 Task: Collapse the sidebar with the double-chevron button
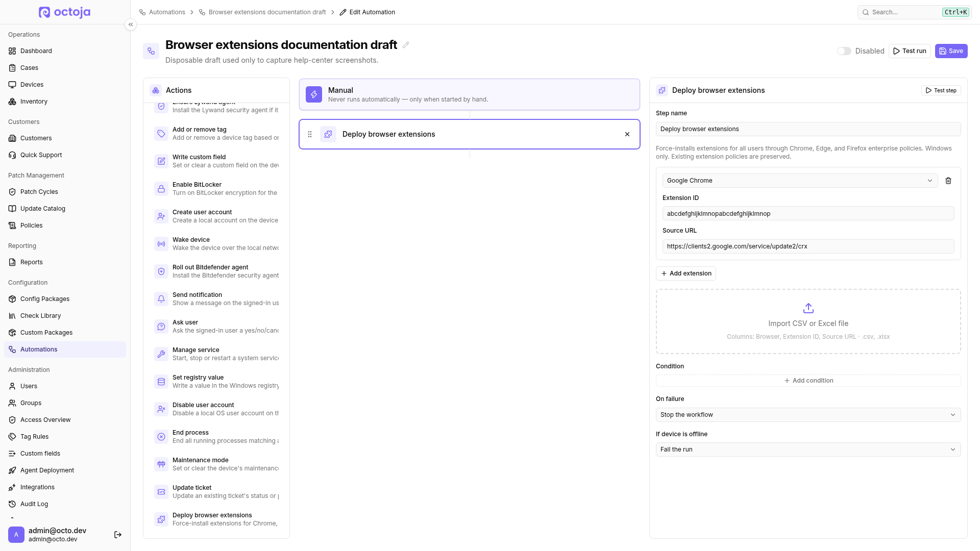click(x=131, y=24)
